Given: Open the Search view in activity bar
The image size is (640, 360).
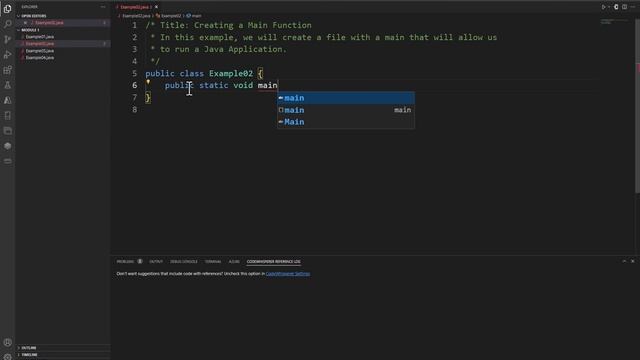Looking at the screenshot, I should [7, 24].
